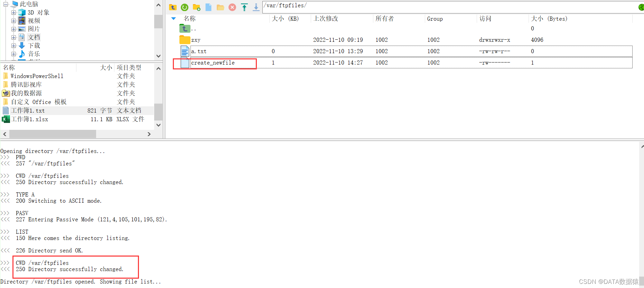Upload with the green up arrow icon
Viewport: 644px width, 288px height.
[244, 7]
